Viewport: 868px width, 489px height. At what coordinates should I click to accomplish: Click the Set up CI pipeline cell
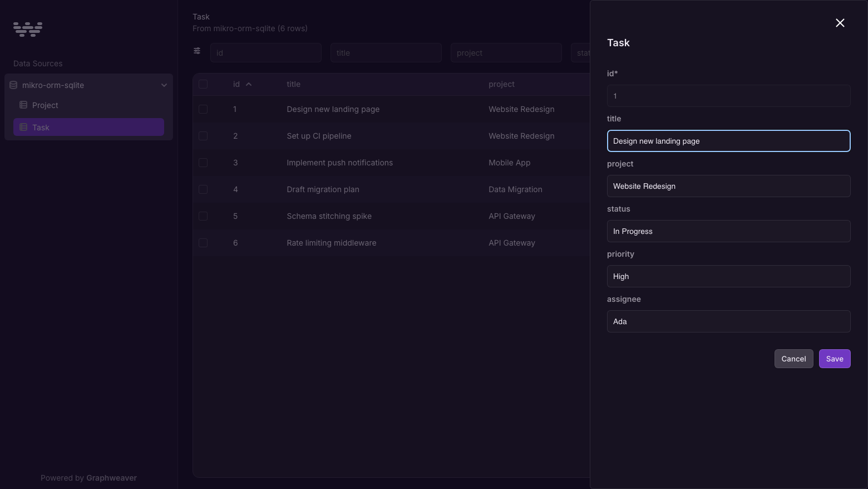click(x=319, y=136)
